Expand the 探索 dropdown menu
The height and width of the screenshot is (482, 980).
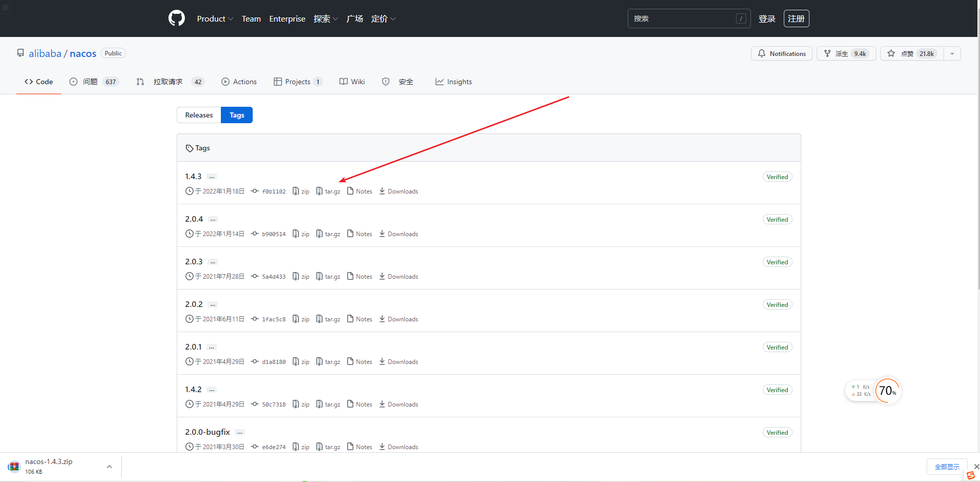click(x=326, y=18)
